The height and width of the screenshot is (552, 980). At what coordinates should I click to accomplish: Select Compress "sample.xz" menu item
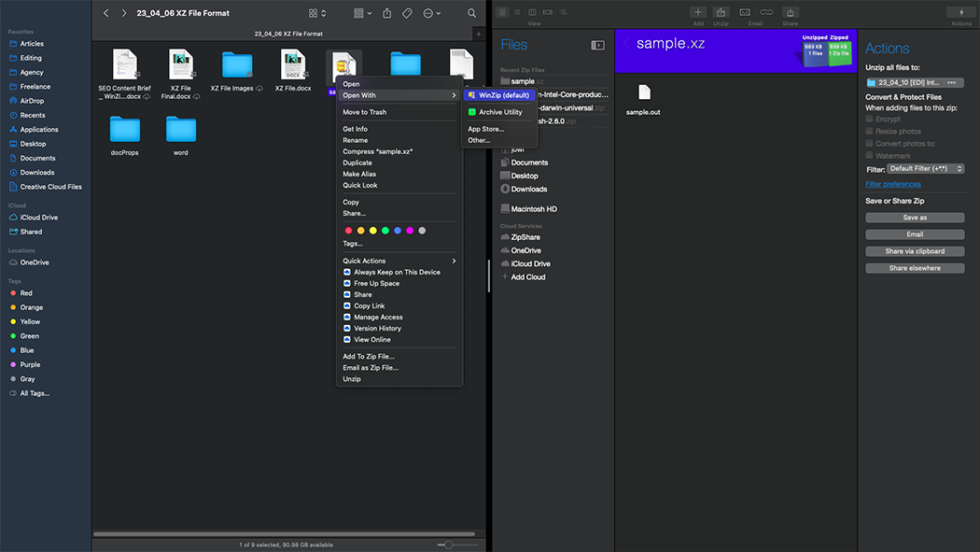(377, 151)
